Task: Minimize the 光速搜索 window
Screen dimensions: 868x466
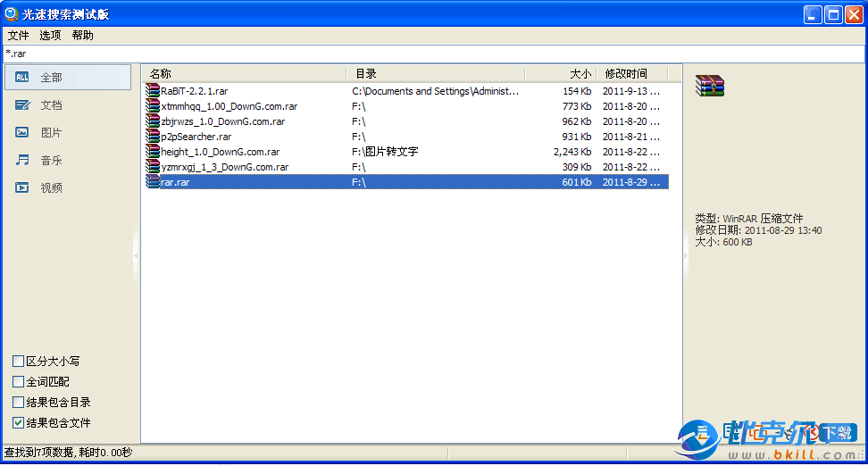Action: [813, 14]
